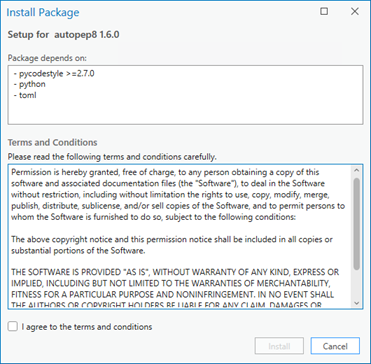Click the 'THE SOFTWARE IS PROVIDED' warranty text
Image resolution: width=371 pixels, height=364 pixels.
tap(175, 289)
